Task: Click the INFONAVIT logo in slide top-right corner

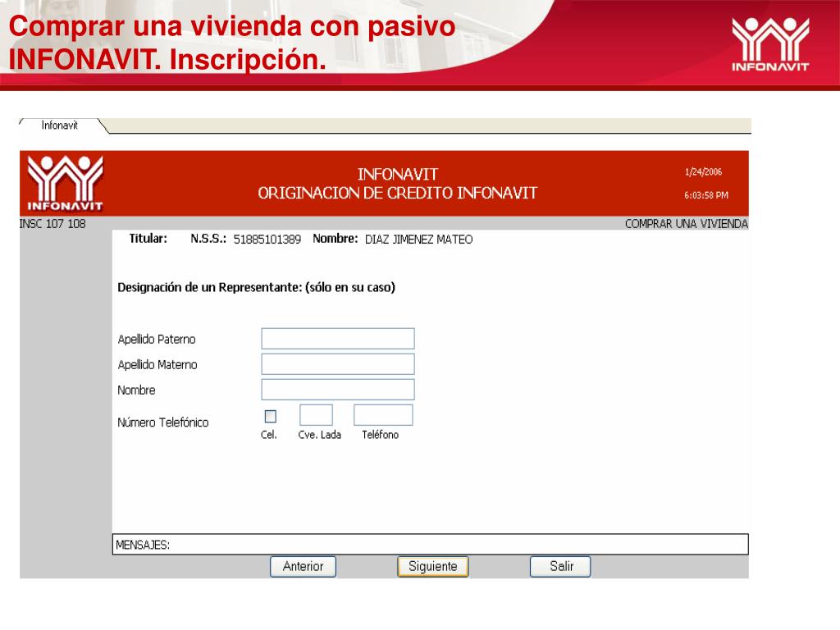Action: [770, 44]
